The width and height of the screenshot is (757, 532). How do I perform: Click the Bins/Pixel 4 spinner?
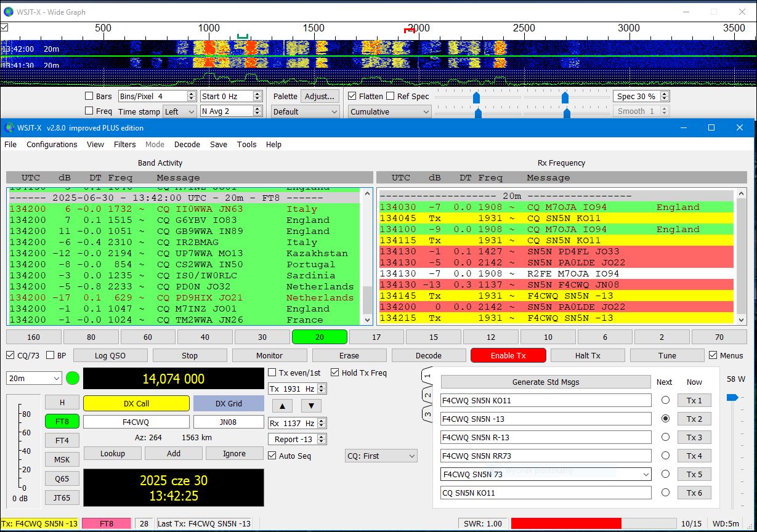click(156, 96)
